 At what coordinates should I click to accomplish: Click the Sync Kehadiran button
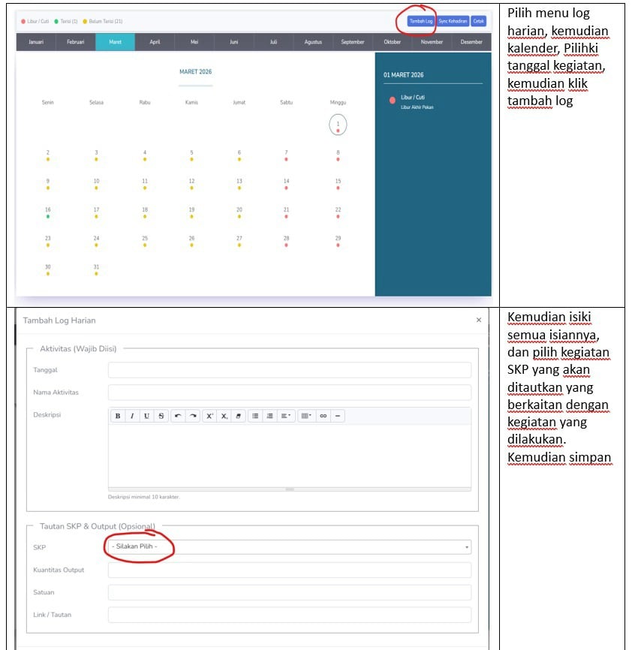coord(452,22)
